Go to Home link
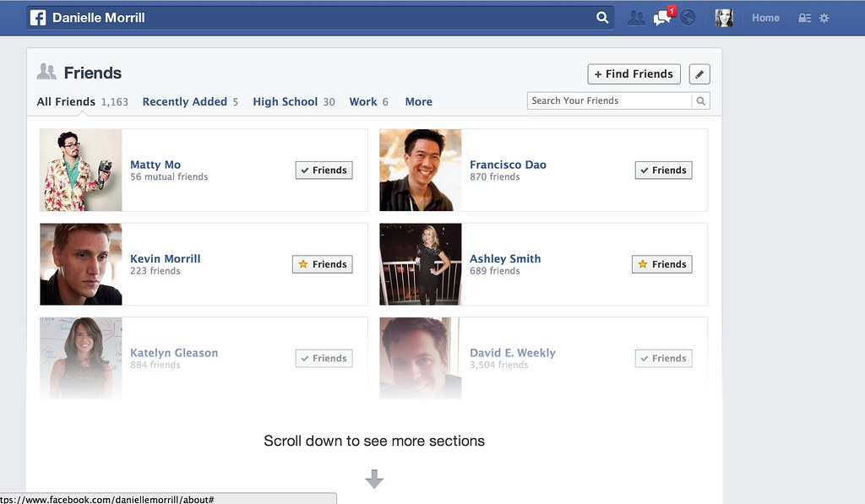This screenshot has width=865, height=504. (x=765, y=18)
